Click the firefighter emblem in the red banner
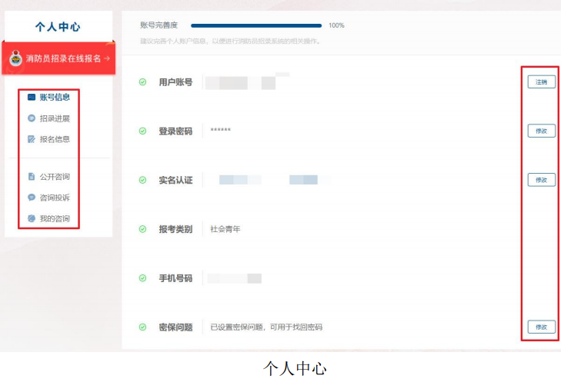 (15, 58)
